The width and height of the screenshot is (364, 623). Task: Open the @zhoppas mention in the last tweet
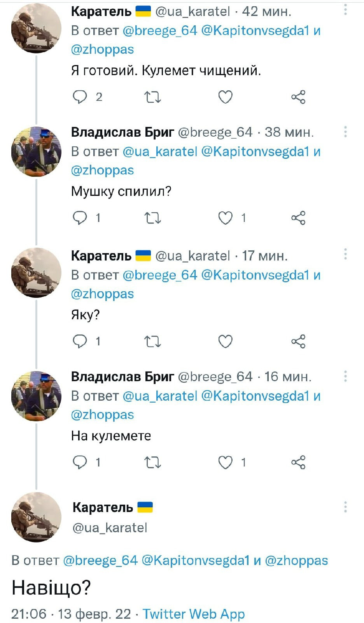pos(296,560)
